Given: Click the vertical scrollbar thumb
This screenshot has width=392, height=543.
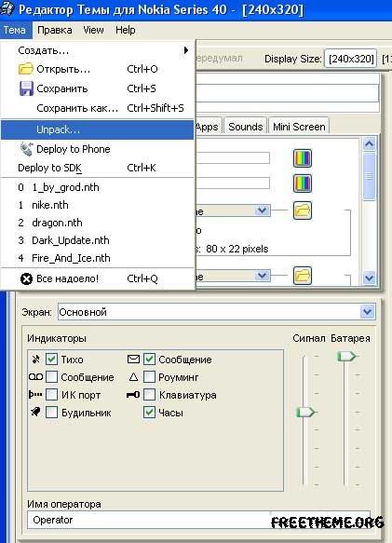Looking at the screenshot, I should coord(369,176).
